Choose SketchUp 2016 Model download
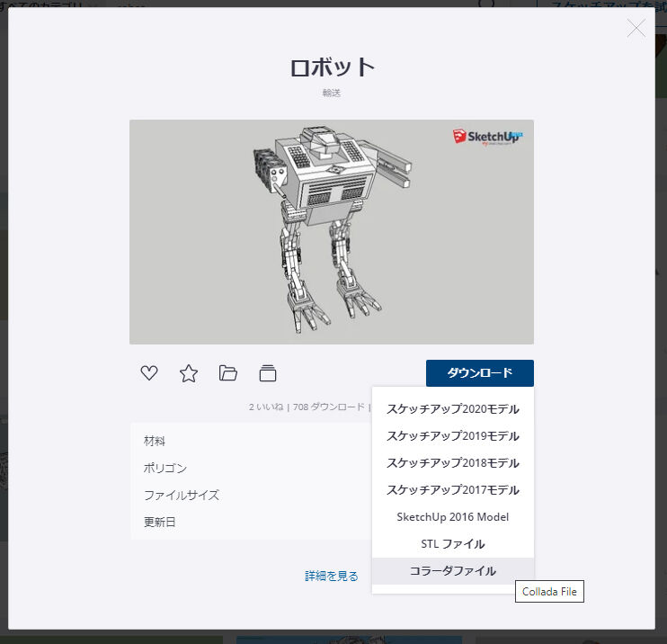This screenshot has height=644, width=667. (x=453, y=517)
